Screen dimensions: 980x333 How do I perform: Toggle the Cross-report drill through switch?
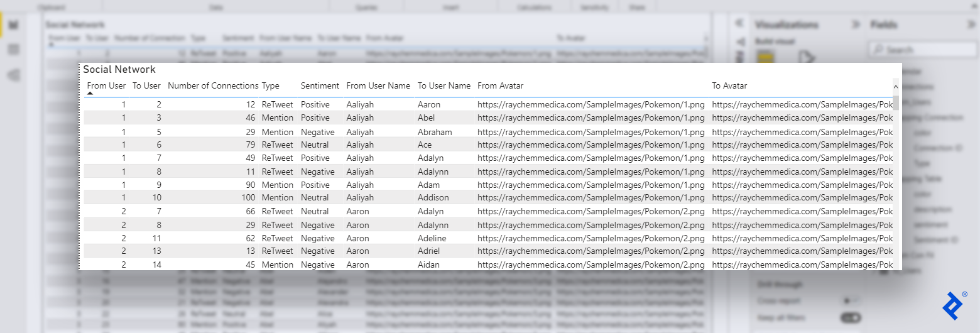[x=850, y=300]
